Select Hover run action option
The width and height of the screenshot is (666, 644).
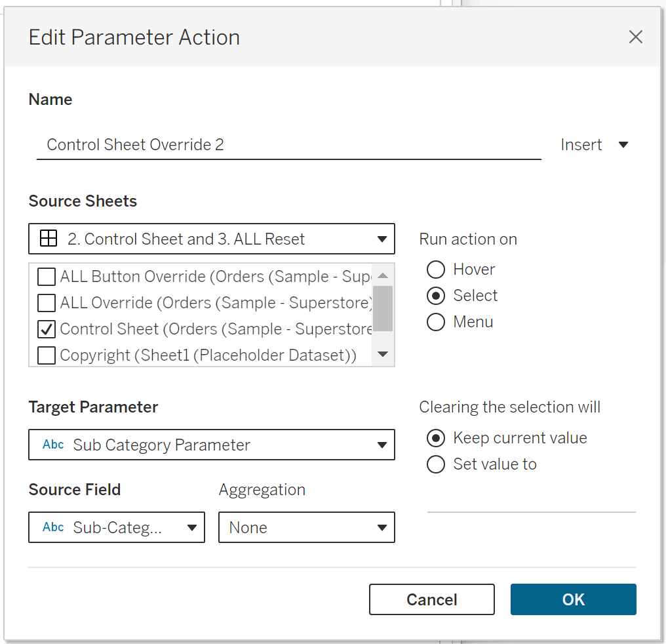click(436, 270)
